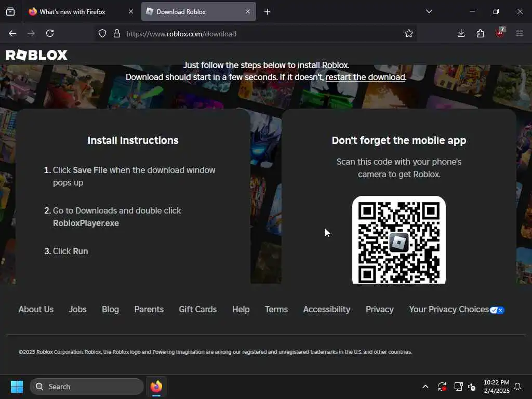The image size is (532, 399).
Task: Open the clock showing 10:22 PM
Action: (496, 387)
